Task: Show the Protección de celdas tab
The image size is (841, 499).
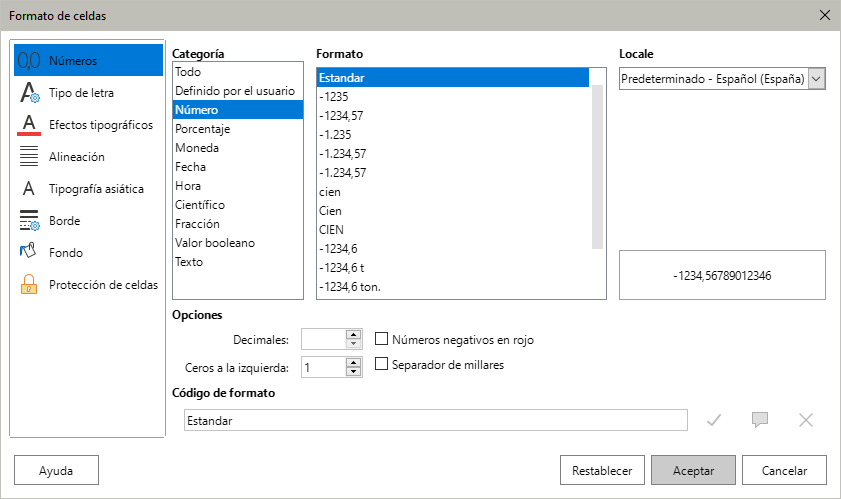Action: coord(88,284)
